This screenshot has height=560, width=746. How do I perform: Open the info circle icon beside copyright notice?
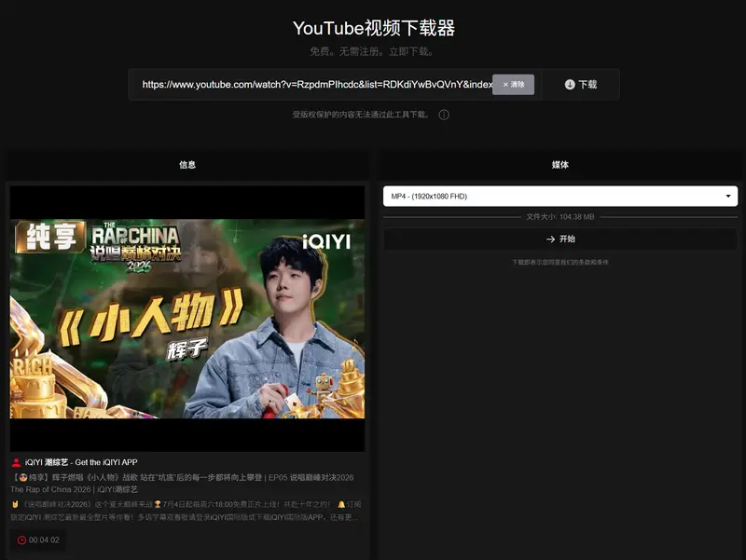tap(444, 115)
